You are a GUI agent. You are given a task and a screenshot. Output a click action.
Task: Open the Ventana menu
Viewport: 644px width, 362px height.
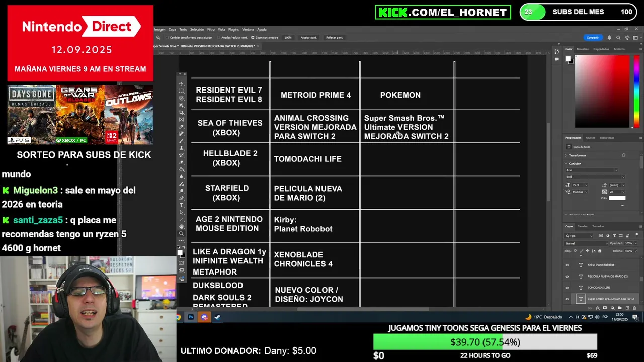pos(248,29)
